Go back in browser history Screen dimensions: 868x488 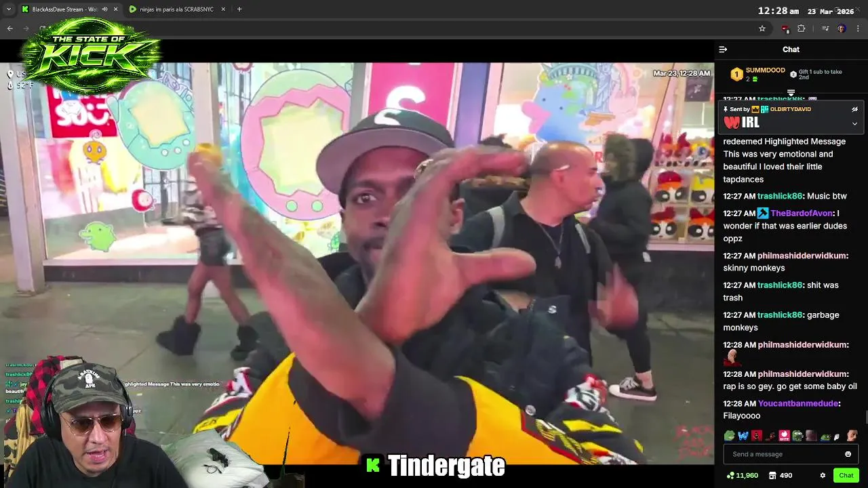tap(9, 28)
